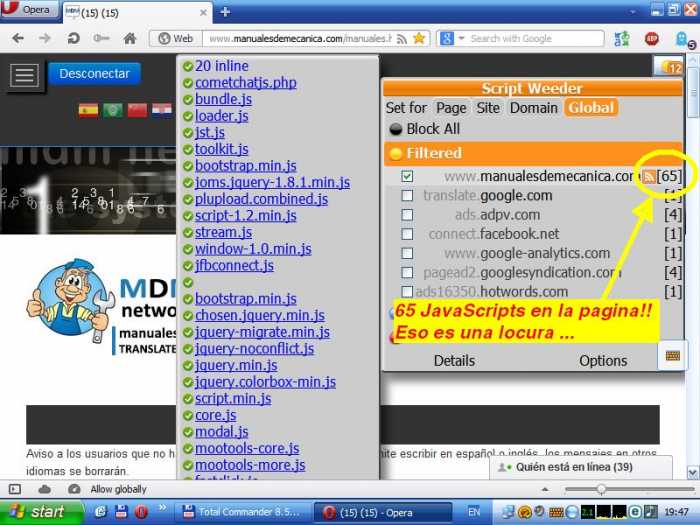Click the RSS feed icon in address bar
Viewport: 700px width, 525px height.
pos(402,39)
